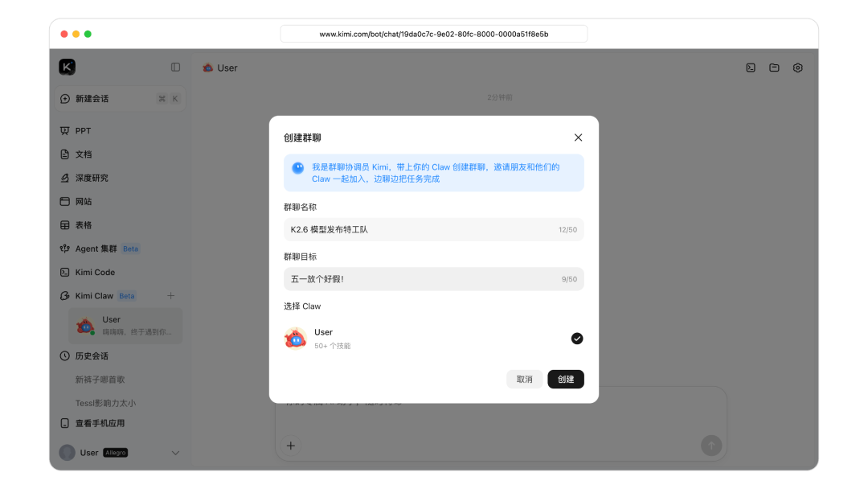Launch 深度研究 from the sidebar
868x489 pixels.
[x=88, y=178]
